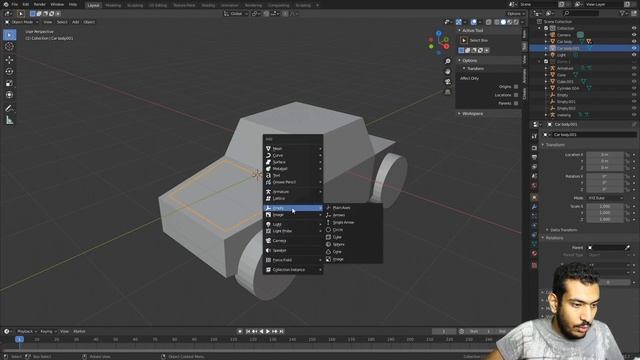Click the Add button in viewport header
The width and height of the screenshot is (640, 360).
pyautogui.click(x=76, y=22)
